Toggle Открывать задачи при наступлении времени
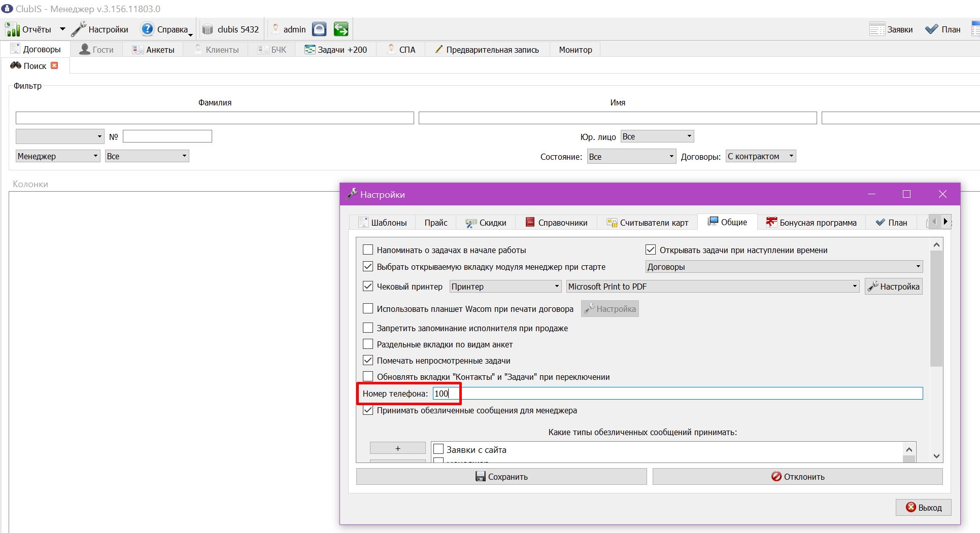 tap(651, 250)
